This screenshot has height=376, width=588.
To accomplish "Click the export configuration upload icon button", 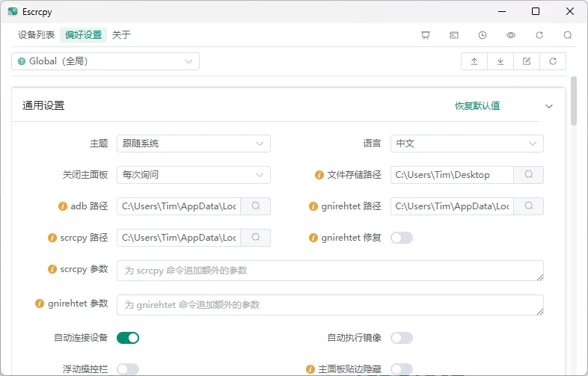I will pyautogui.click(x=474, y=61).
